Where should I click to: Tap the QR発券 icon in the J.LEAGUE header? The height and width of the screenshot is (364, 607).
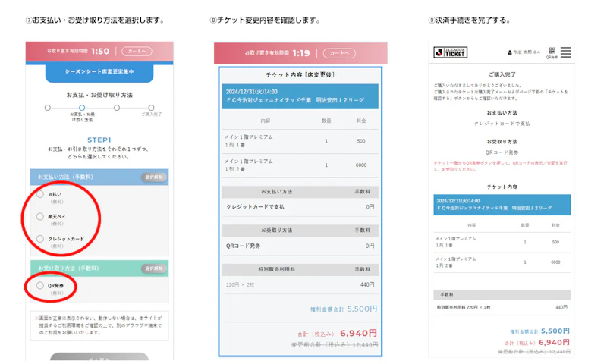(x=552, y=52)
